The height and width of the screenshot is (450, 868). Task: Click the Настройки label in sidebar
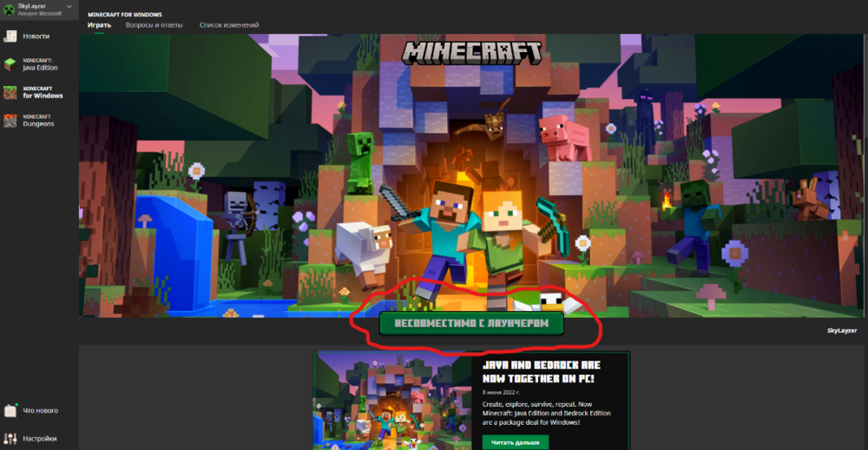point(39,439)
